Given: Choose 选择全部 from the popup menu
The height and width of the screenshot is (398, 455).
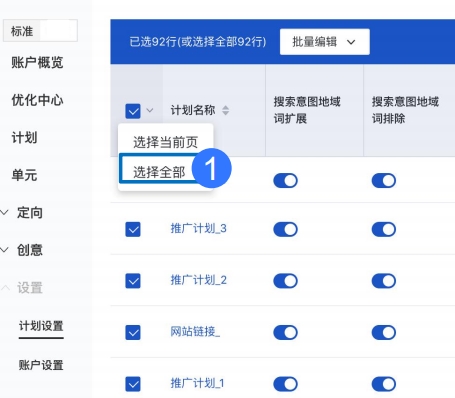Looking at the screenshot, I should coord(159,172).
